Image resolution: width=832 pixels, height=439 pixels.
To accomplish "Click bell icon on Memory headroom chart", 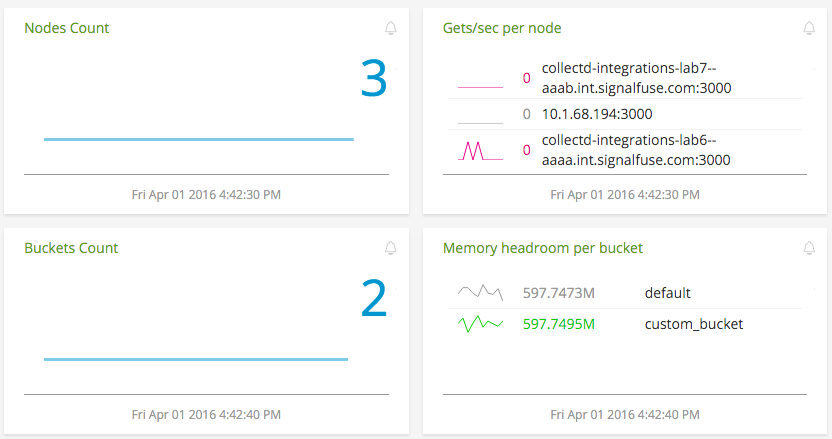I will 809,248.
